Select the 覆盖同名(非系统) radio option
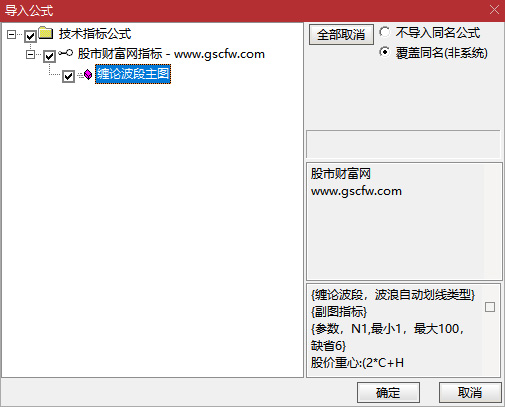This screenshot has width=505, height=407. [x=385, y=52]
